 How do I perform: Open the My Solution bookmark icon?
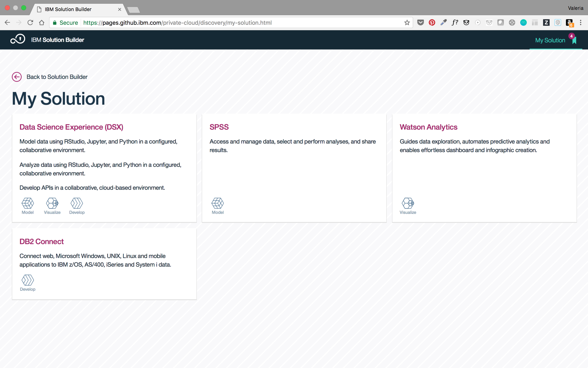click(x=574, y=40)
